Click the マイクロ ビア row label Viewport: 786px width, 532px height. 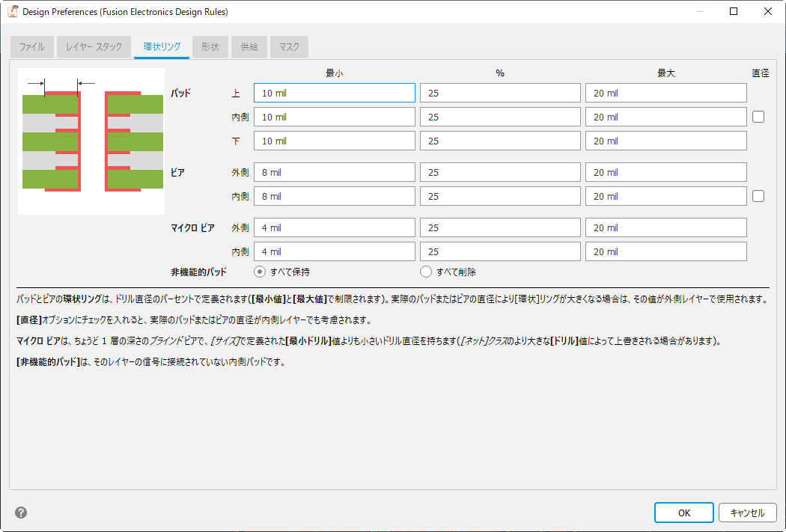coord(193,228)
